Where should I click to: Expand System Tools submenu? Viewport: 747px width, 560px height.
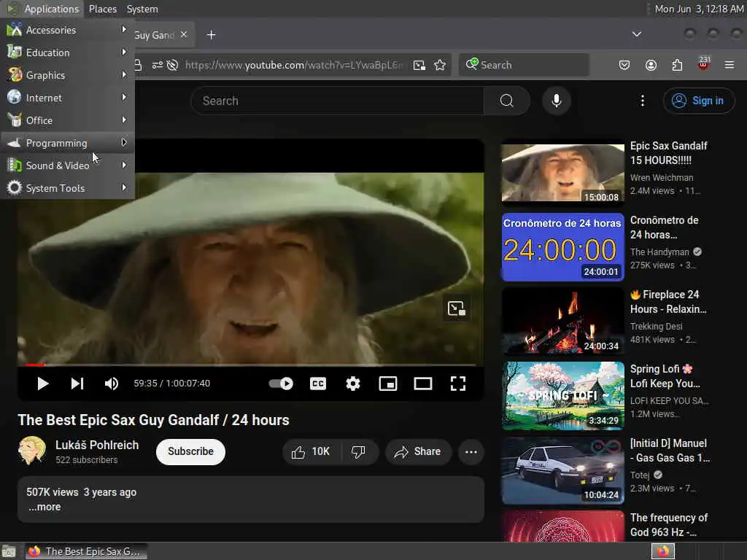point(68,188)
